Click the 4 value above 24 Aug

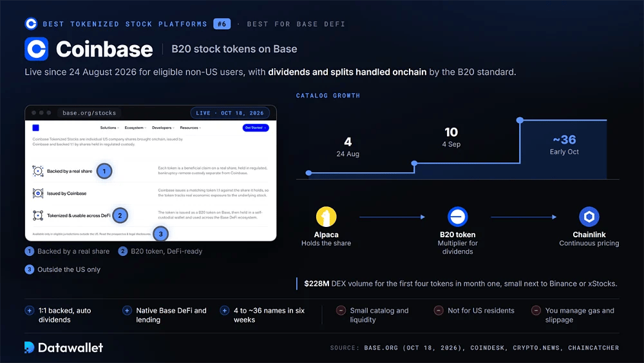point(348,142)
